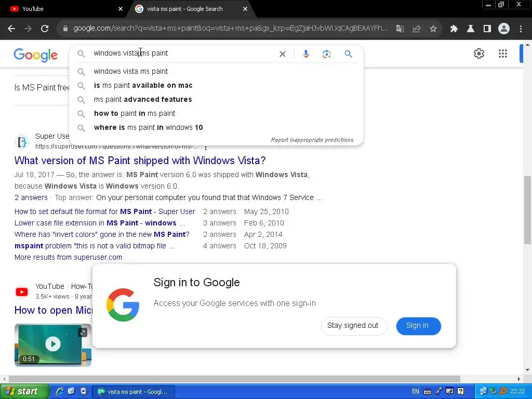This screenshot has width=532, height=399.
Task: Open Chrome three-dot menu
Action: tap(521, 29)
